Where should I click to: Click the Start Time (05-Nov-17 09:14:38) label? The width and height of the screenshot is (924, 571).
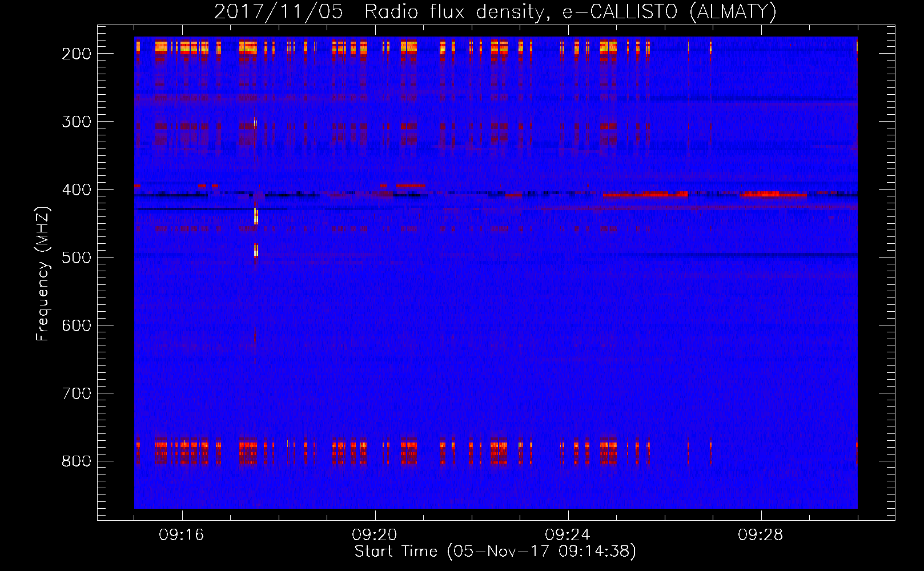495,552
